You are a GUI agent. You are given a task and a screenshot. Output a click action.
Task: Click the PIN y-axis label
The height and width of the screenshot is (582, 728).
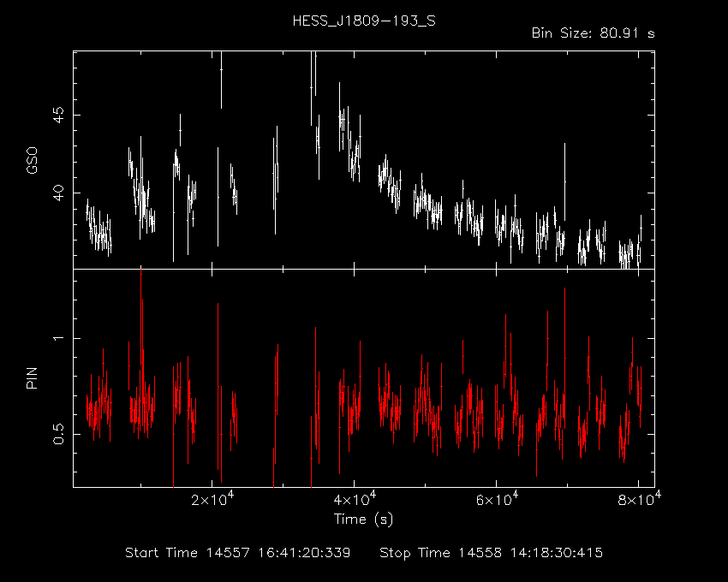32,377
